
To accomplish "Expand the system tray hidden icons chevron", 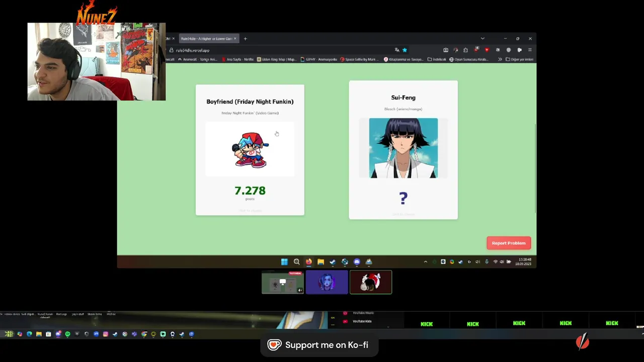I will 426,261.
